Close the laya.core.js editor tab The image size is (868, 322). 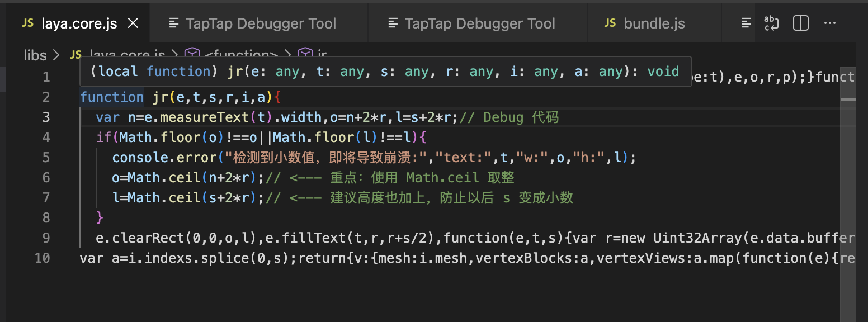[x=133, y=23]
